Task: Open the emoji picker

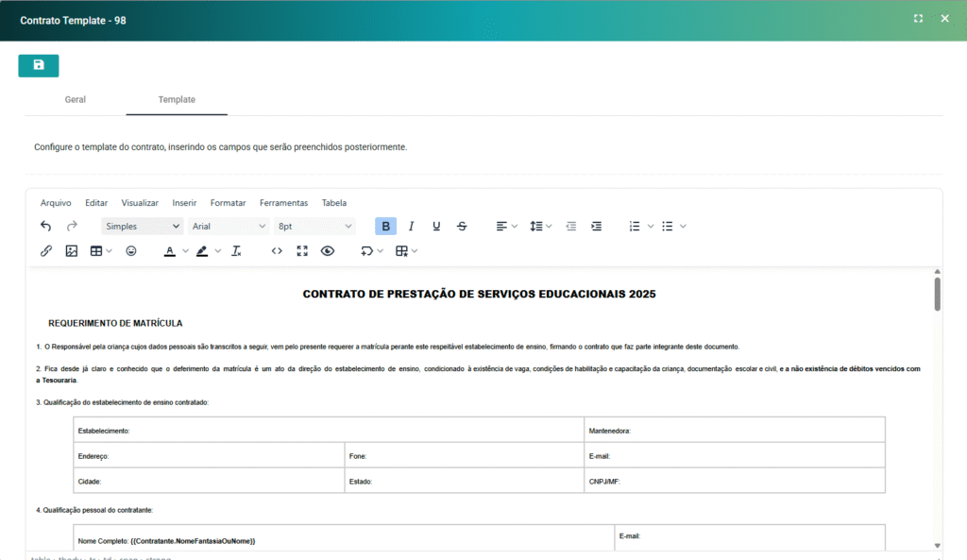Action: (x=131, y=251)
